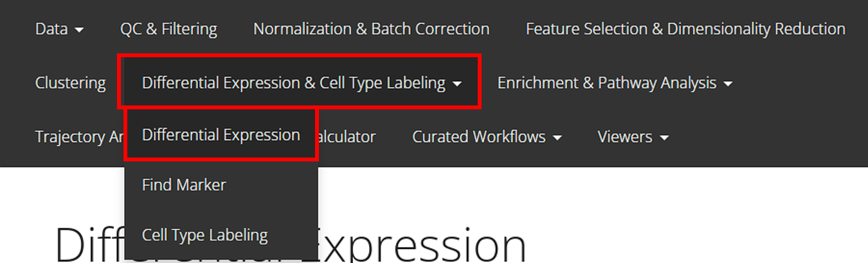Image resolution: width=868 pixels, height=263 pixels.
Task: Choose Differential Expression from the dropdown list
Action: point(221,135)
